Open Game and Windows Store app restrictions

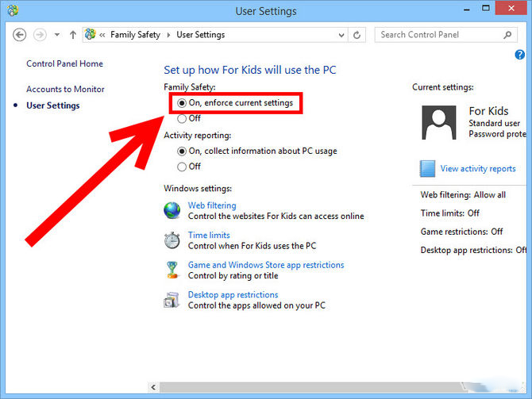(x=266, y=265)
